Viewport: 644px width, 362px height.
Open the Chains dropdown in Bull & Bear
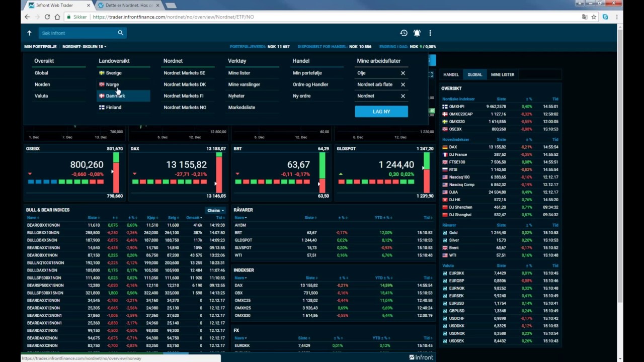(x=215, y=210)
